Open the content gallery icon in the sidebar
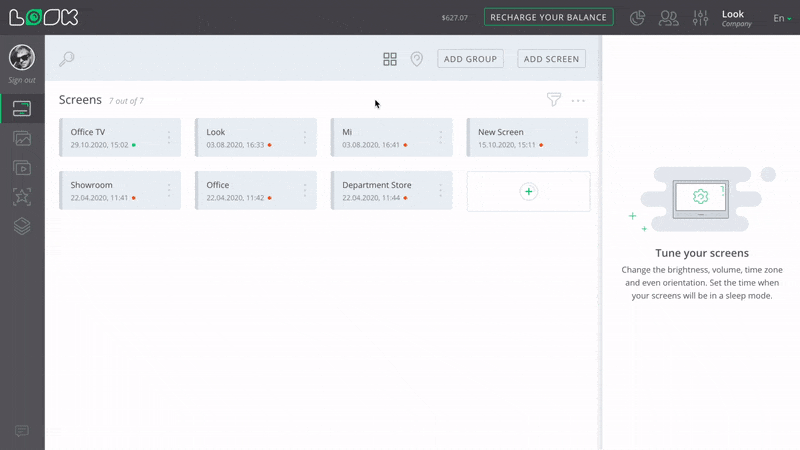 22,138
